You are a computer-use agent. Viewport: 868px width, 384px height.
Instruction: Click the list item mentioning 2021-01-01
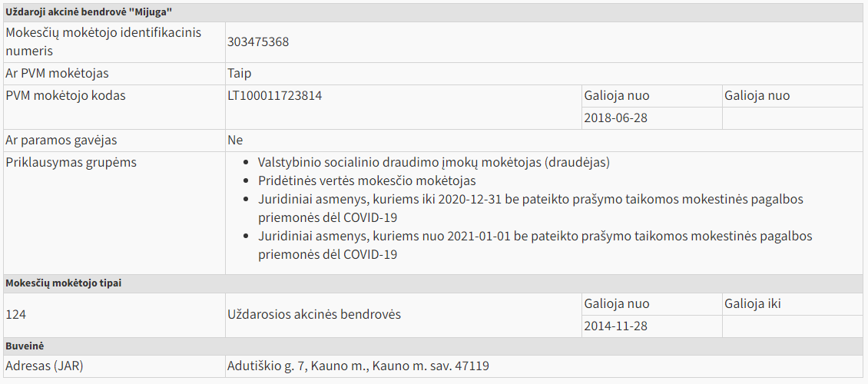[535, 237]
